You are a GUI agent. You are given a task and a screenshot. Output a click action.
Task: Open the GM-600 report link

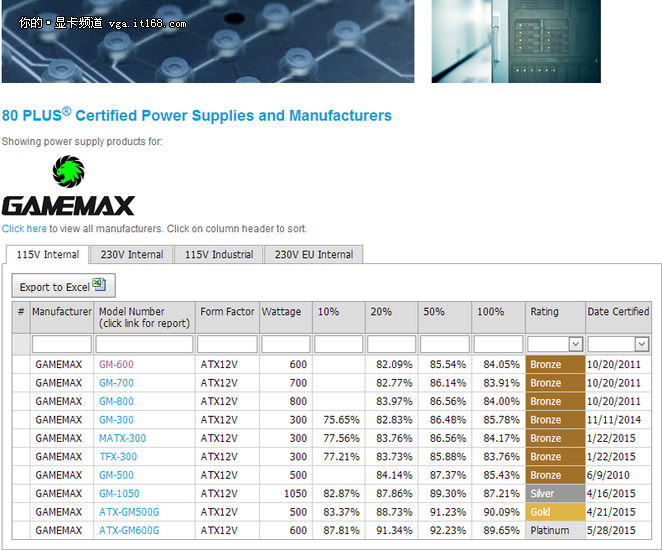116,364
